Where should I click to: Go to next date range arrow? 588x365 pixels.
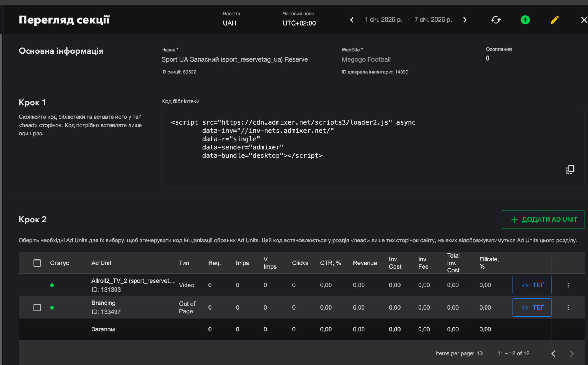465,20
